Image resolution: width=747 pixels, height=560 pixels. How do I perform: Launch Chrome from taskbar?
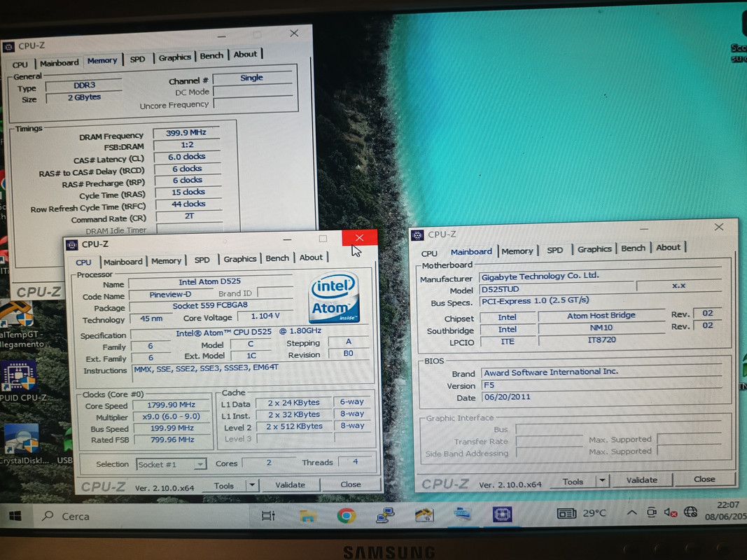click(x=347, y=516)
